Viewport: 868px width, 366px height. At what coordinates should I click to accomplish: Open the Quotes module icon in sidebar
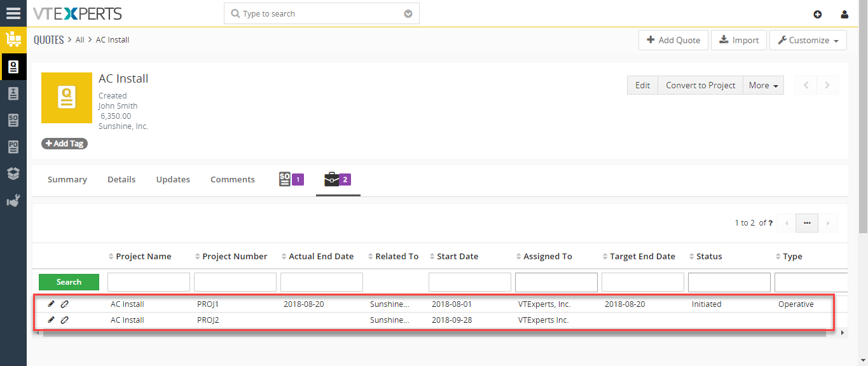point(13,66)
